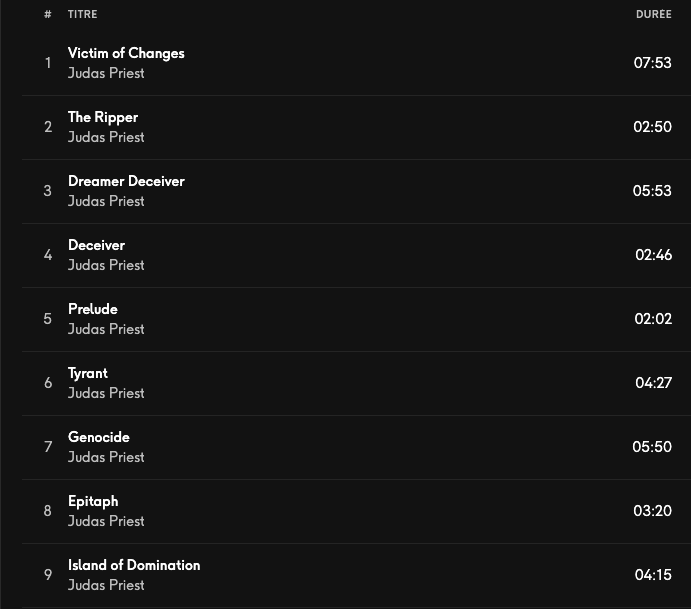The image size is (691, 609).
Task: Select the Tyrant song title
Action: tap(88, 373)
